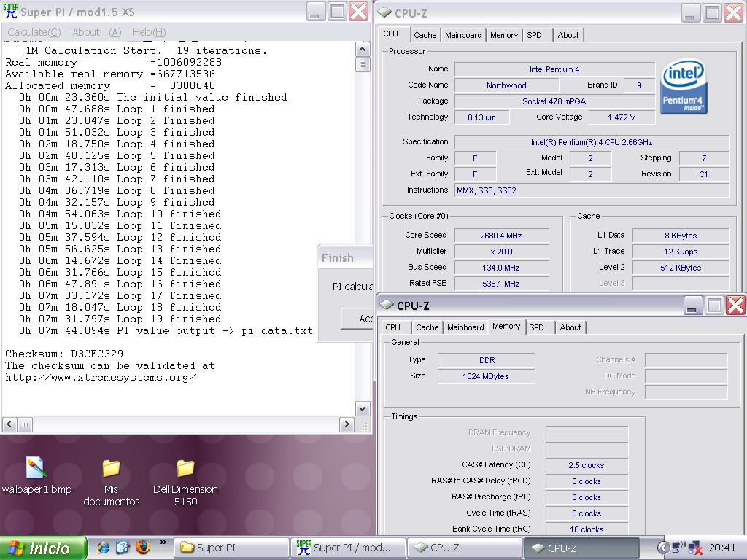
Task: Click Level 2 cache value 512 KBytes
Action: pyautogui.click(x=681, y=268)
